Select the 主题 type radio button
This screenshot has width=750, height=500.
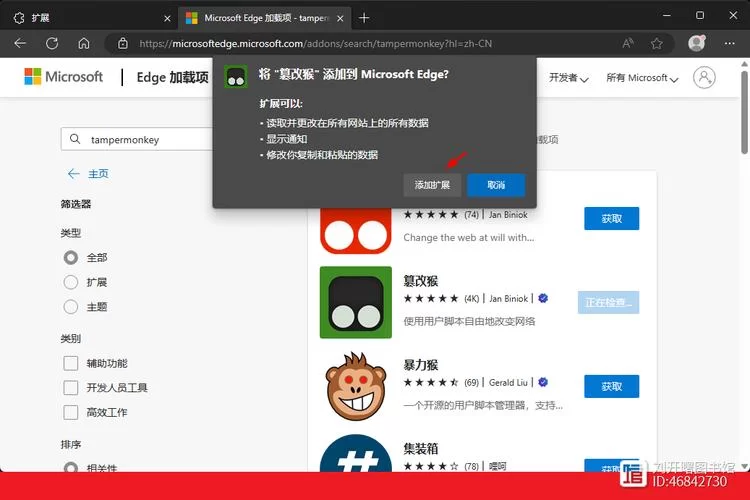(x=71, y=307)
